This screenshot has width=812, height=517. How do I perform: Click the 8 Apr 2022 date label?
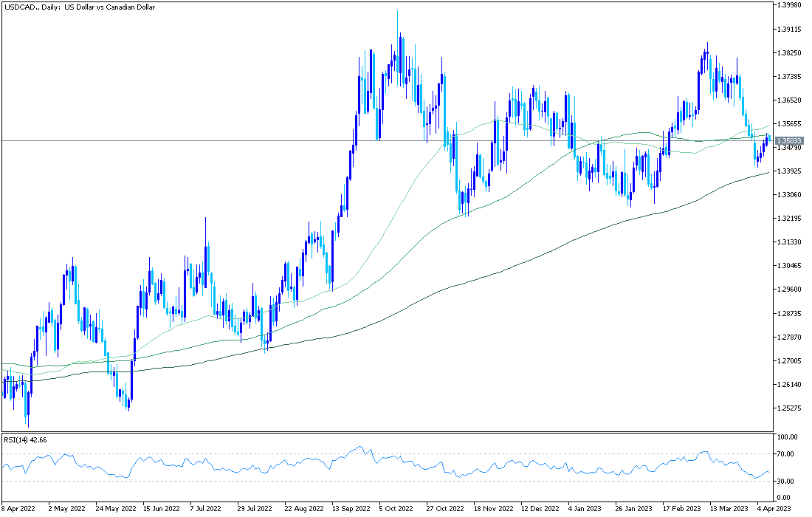point(18,509)
